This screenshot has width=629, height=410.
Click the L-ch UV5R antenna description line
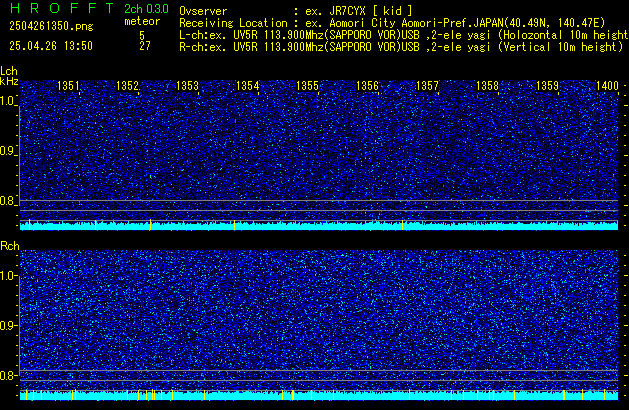404,35
